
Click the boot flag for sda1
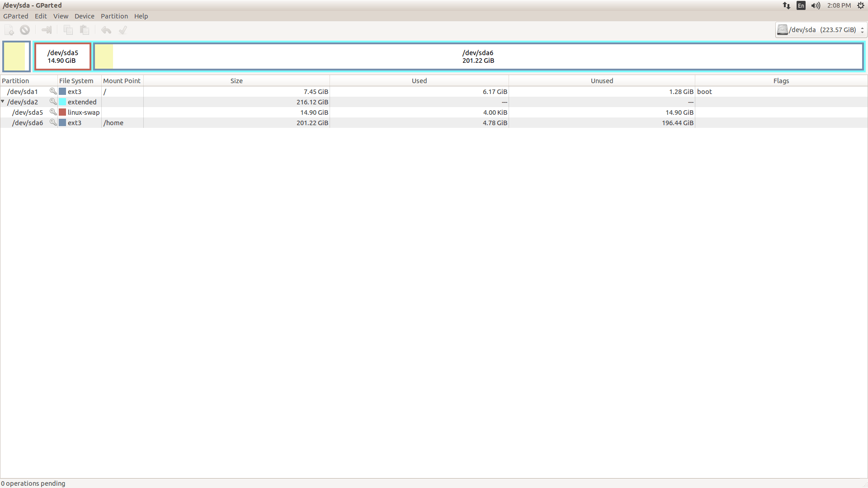click(x=704, y=91)
